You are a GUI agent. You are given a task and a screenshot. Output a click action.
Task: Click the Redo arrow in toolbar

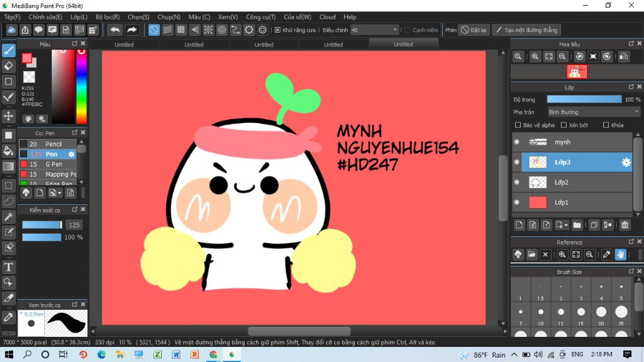(132, 30)
